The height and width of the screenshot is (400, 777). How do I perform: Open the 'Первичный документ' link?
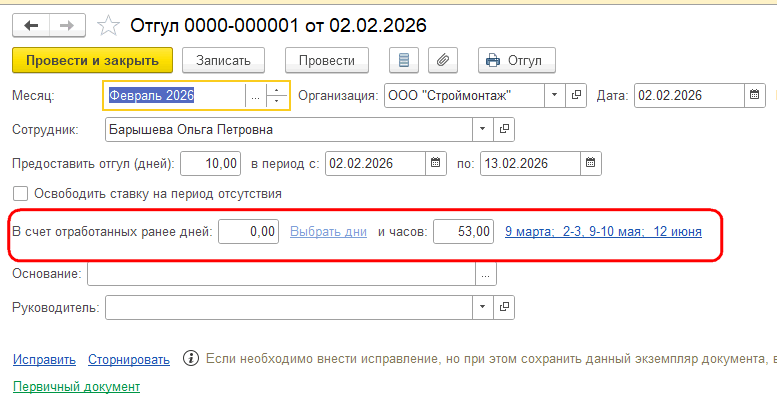76,386
